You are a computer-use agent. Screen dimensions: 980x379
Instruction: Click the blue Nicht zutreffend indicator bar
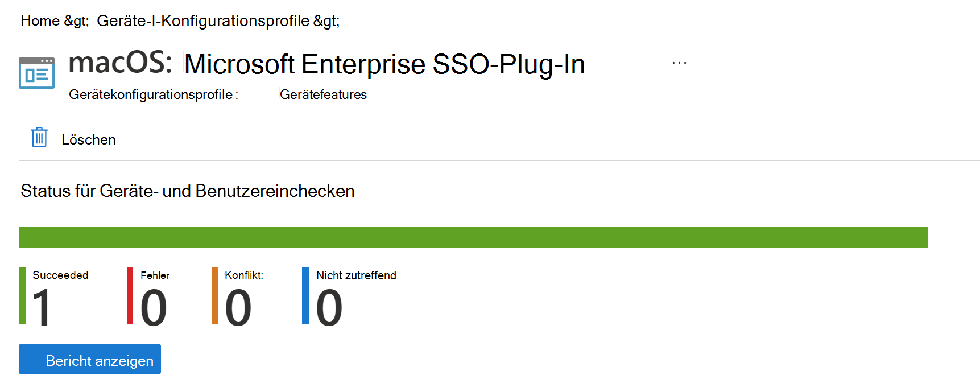click(306, 296)
